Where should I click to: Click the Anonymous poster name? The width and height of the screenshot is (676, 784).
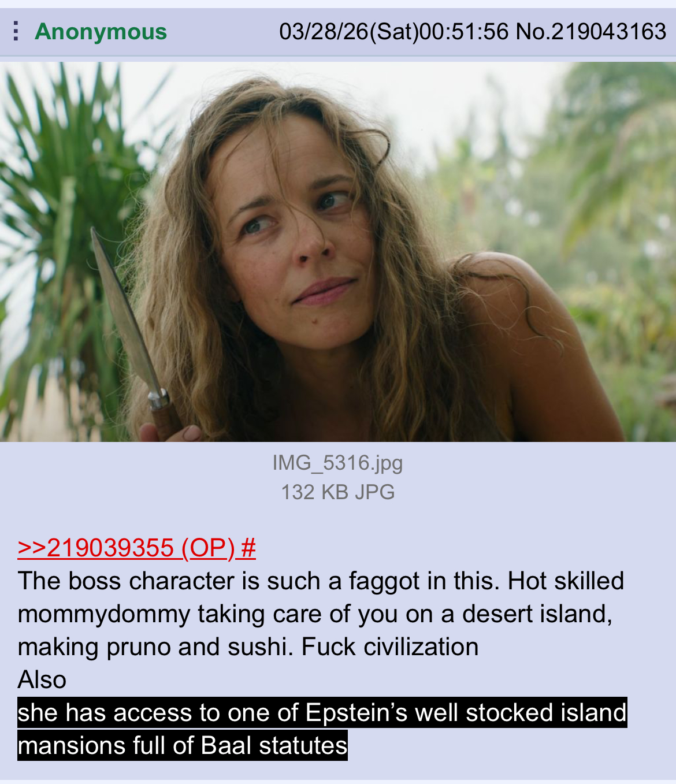tap(101, 31)
